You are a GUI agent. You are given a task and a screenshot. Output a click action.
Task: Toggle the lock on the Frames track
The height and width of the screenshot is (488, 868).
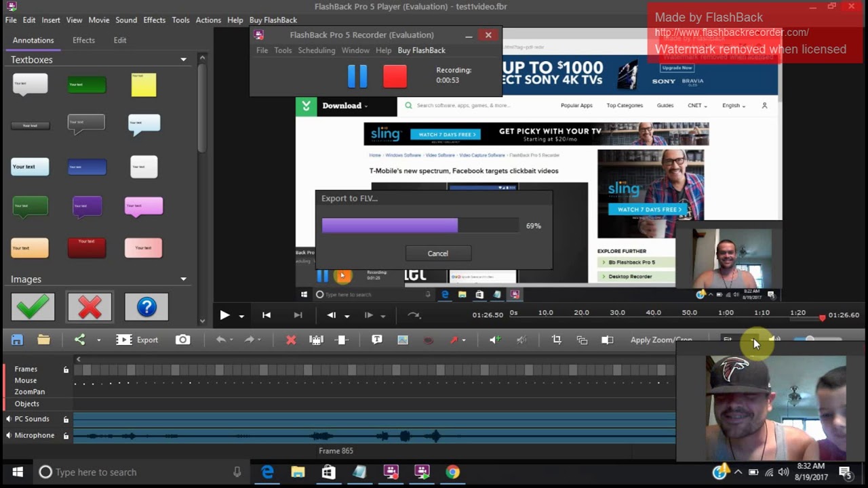66,369
